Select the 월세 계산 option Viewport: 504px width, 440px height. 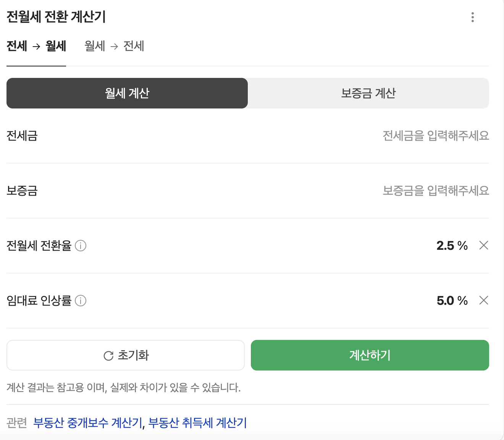127,93
